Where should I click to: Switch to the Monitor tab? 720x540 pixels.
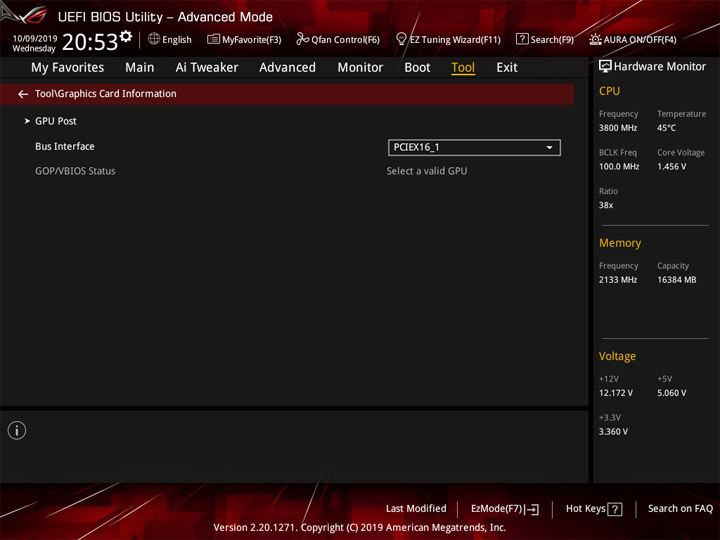click(x=360, y=68)
